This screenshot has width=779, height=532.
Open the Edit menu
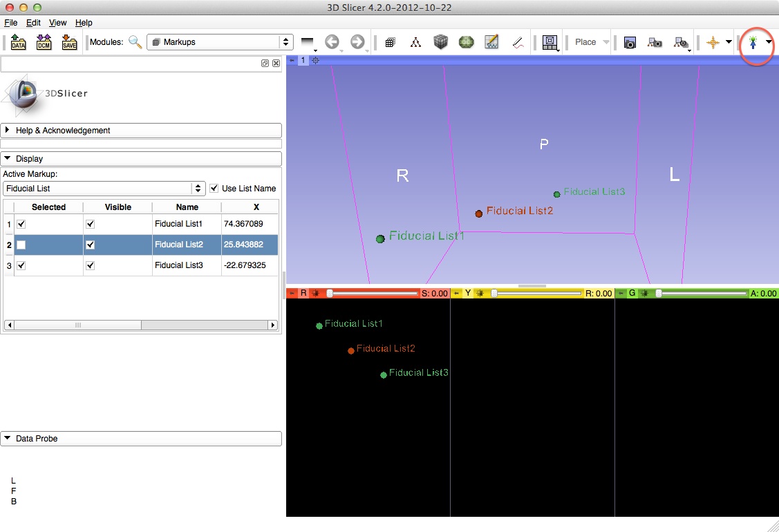(x=33, y=23)
